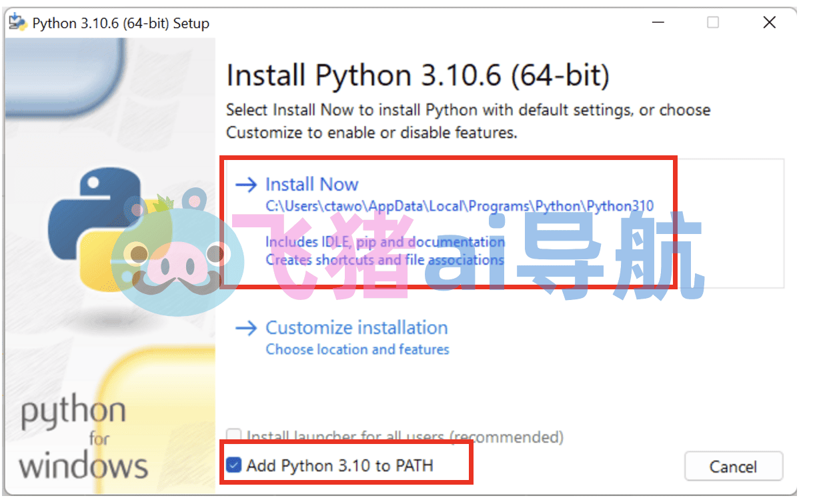The image size is (815, 504).
Task: Close the Python Setup window
Action: click(x=769, y=23)
